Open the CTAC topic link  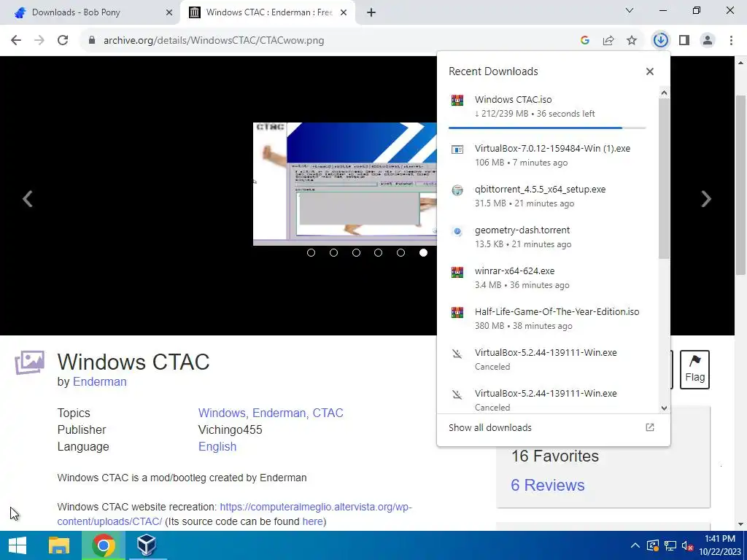point(328,413)
